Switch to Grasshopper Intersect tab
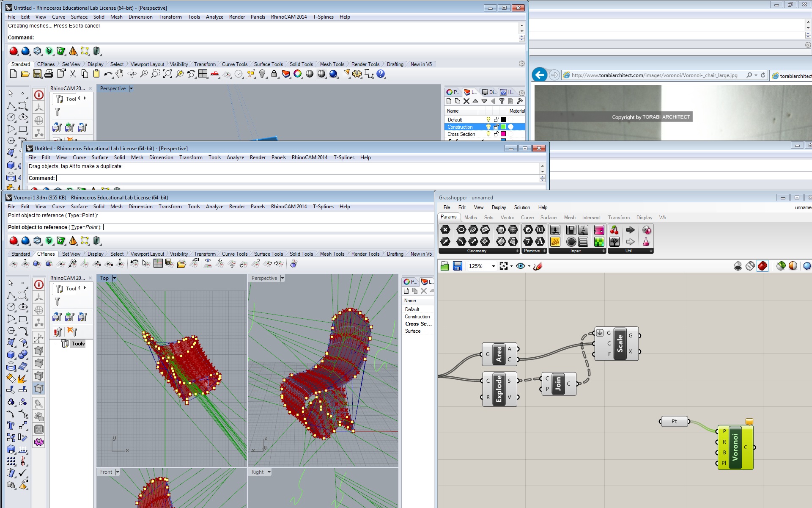The width and height of the screenshot is (812, 508). pos(591,218)
